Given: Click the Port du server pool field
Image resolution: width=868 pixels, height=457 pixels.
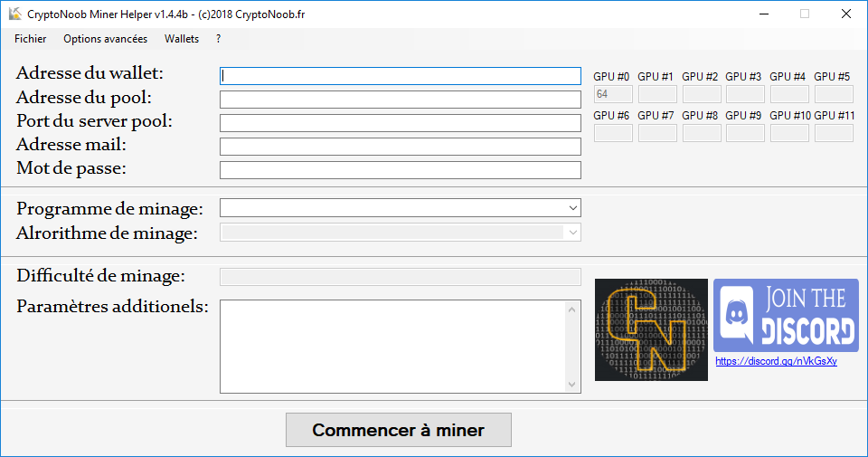Looking at the screenshot, I should [401, 123].
